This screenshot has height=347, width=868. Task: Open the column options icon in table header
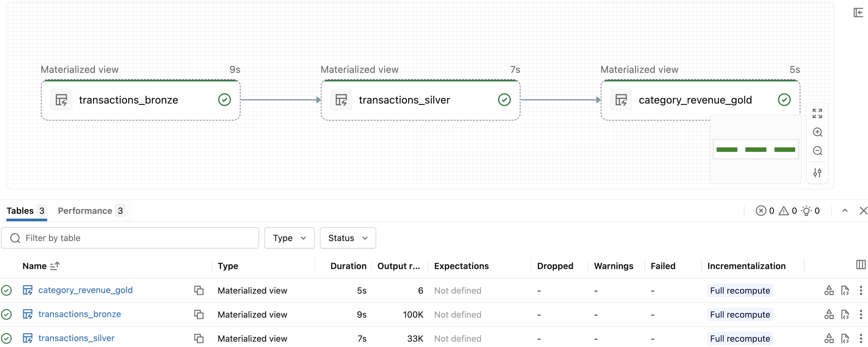pos(861,265)
